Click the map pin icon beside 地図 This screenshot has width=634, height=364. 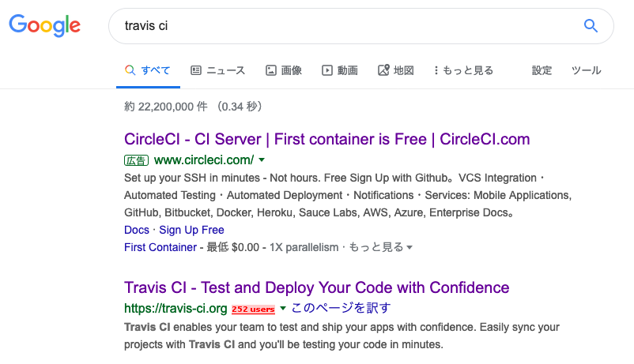click(383, 70)
